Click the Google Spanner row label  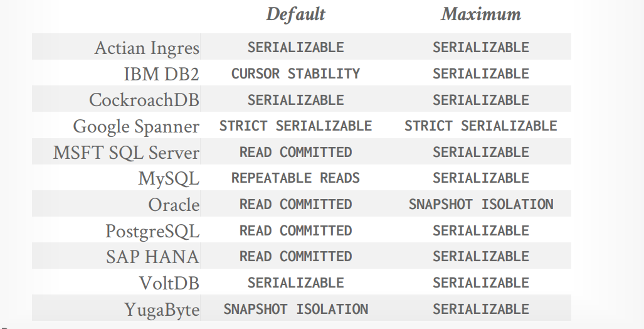pos(136,126)
